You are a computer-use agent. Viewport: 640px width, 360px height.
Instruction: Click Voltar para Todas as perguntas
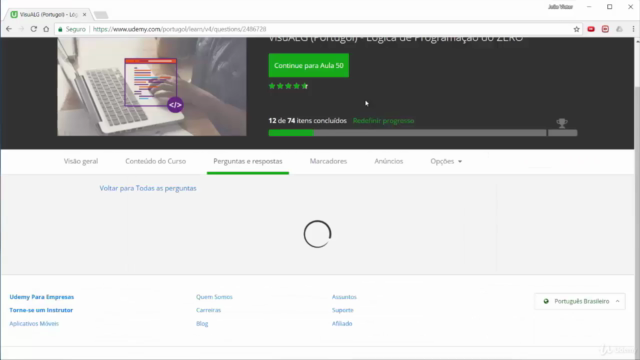click(148, 188)
